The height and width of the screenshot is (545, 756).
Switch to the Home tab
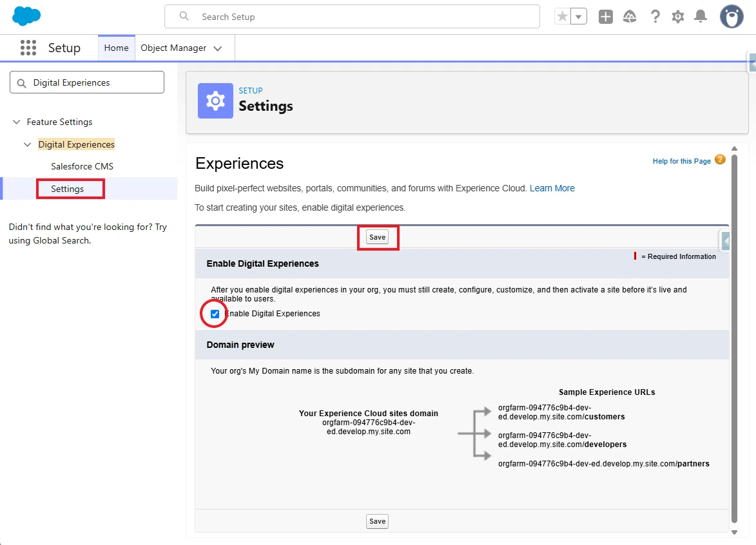[116, 48]
